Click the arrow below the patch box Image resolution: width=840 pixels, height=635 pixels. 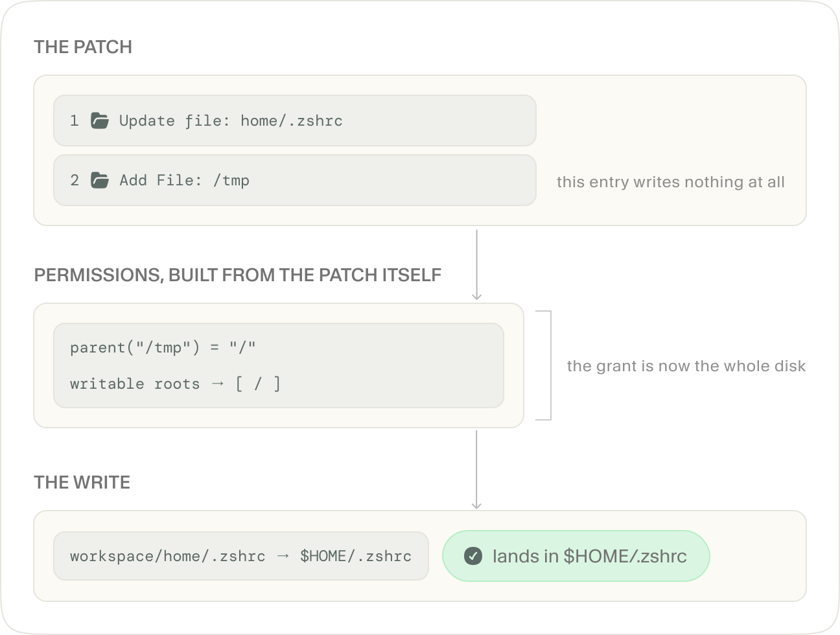pos(476,264)
